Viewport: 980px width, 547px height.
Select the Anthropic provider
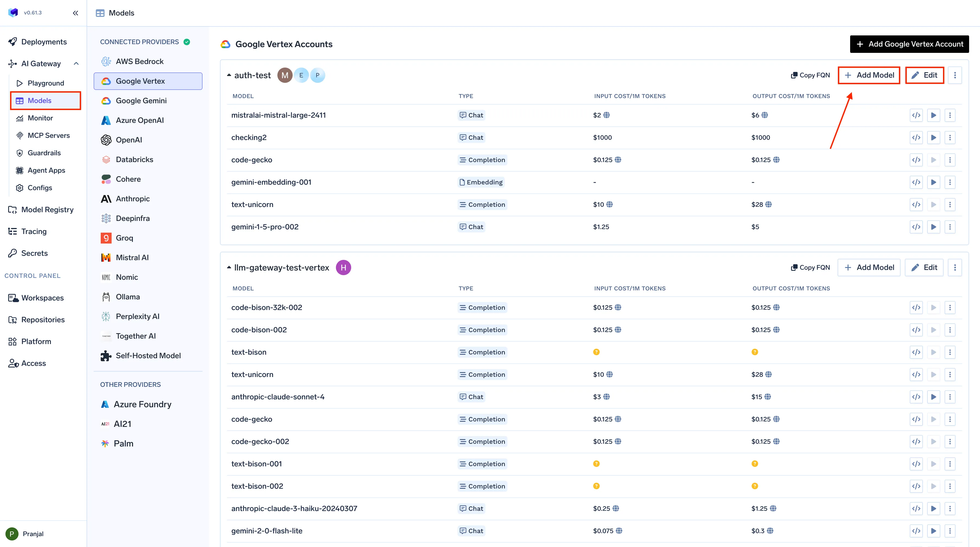tap(133, 198)
